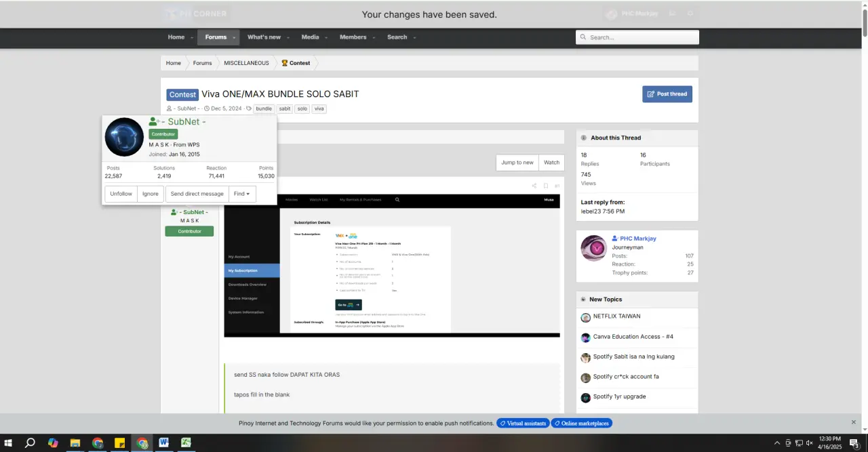Expand the Members nav dropdown arrow
Image resolution: width=868 pixels, height=452 pixels.
tap(374, 37)
